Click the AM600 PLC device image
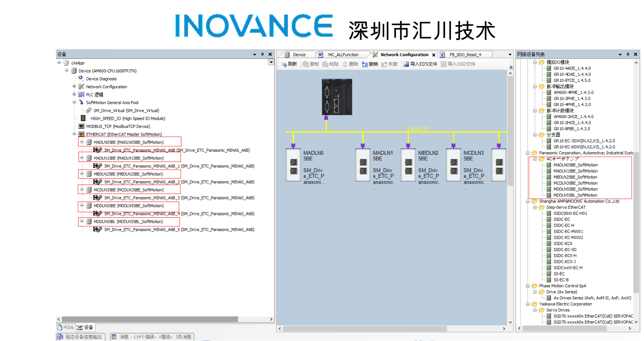The height and width of the screenshot is (341, 644). tap(337, 97)
